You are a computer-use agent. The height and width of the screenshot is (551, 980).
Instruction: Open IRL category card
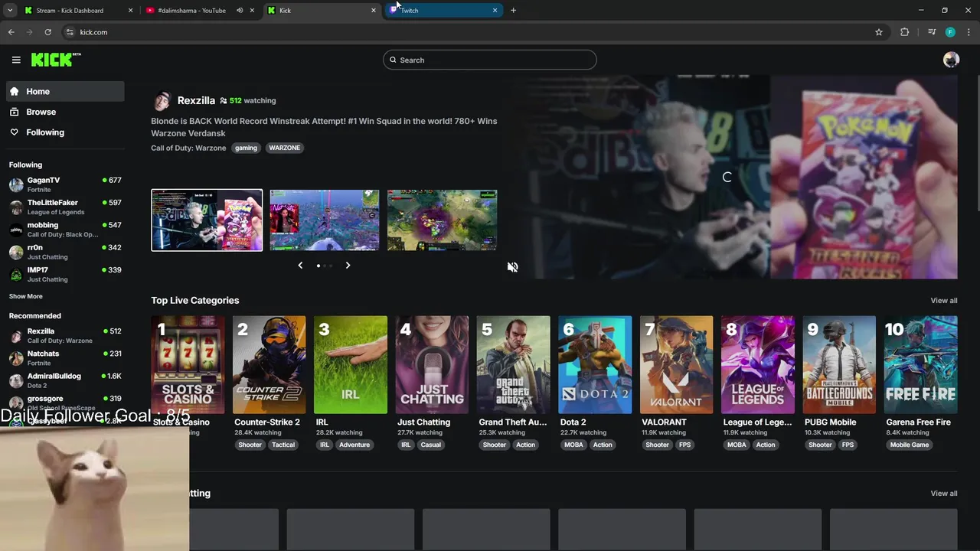tap(351, 365)
